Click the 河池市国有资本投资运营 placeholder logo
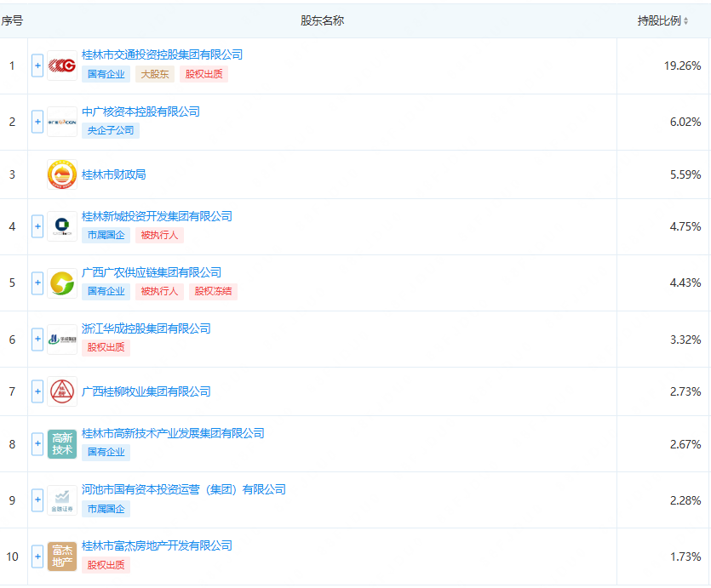Viewport: 711px width, 588px height. pyautogui.click(x=62, y=500)
